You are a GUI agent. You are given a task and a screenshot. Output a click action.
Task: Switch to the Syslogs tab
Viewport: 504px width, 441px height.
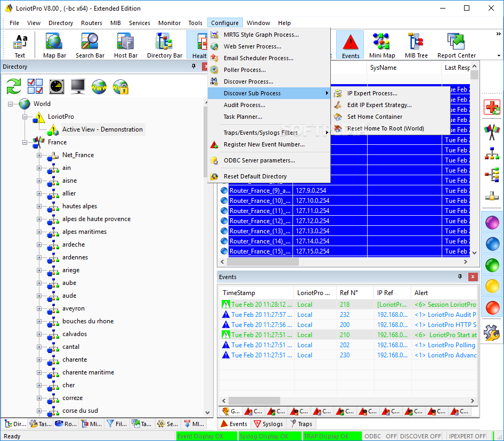tap(269, 424)
